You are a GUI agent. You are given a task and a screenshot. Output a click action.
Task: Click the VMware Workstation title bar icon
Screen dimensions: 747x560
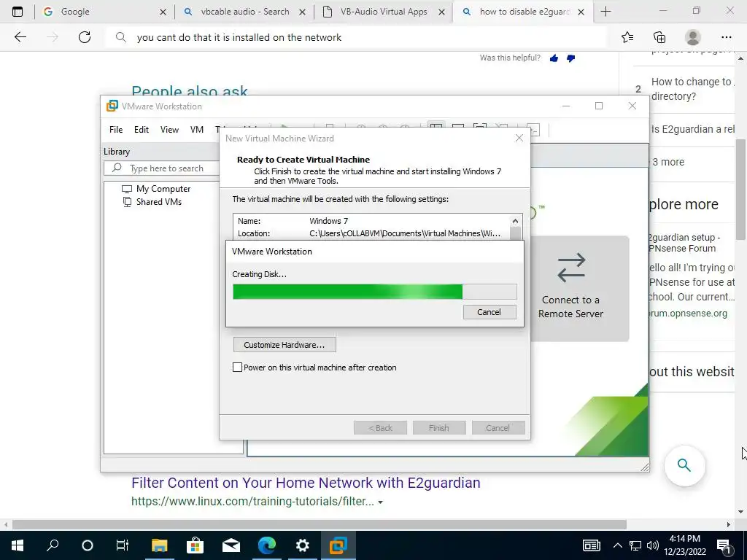pyautogui.click(x=112, y=106)
